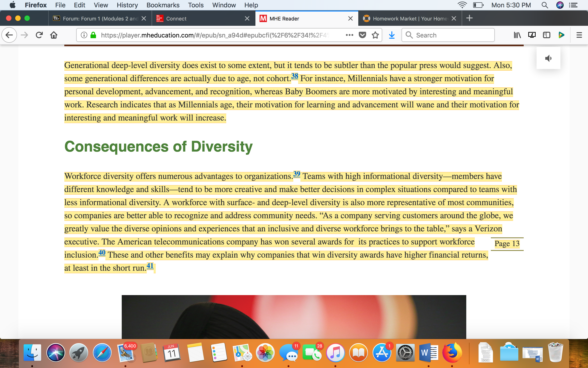Click the "Consequences of Diversity" heading
Viewport: 588px width, 368px height.
(x=158, y=147)
